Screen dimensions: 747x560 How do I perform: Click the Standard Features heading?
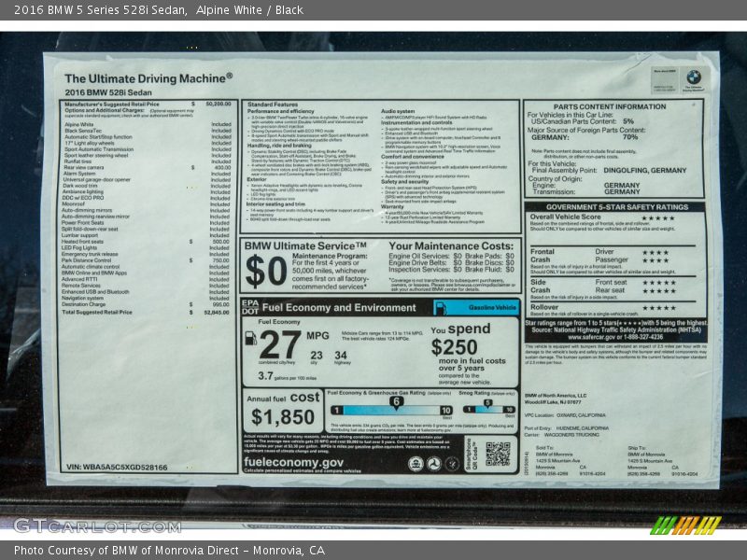click(273, 105)
